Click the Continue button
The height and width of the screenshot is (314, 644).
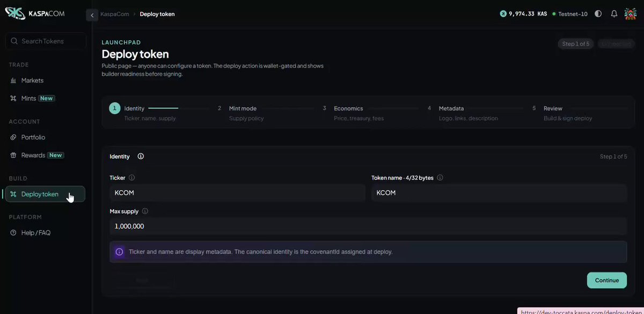(607, 280)
